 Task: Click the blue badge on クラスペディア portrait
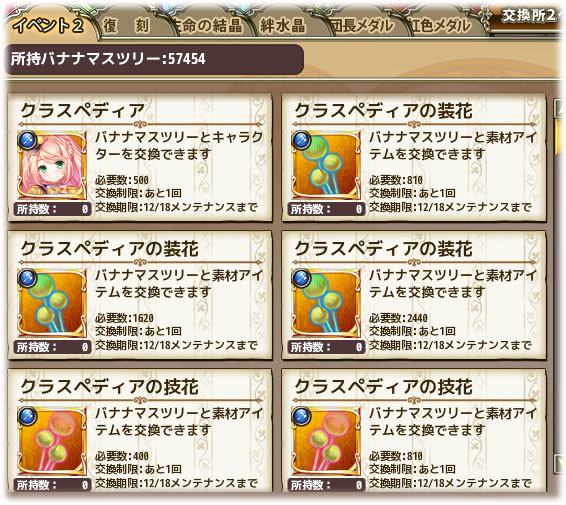point(28,140)
